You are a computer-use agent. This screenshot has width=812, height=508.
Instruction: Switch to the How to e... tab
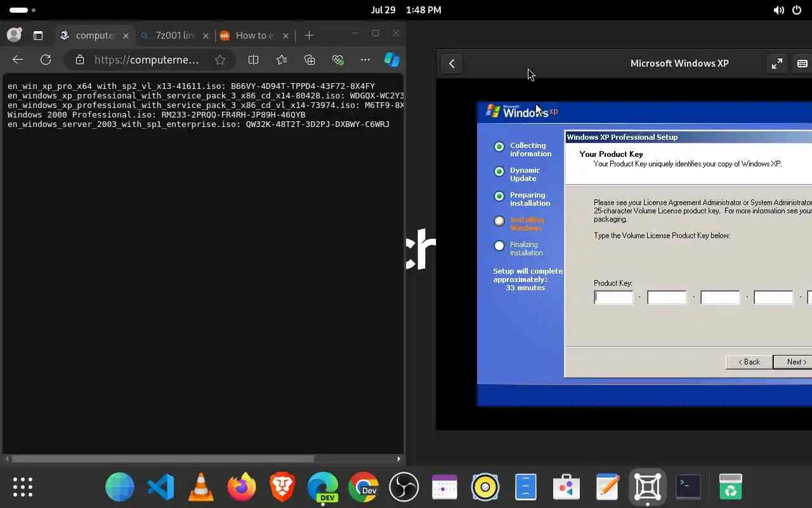(x=254, y=36)
